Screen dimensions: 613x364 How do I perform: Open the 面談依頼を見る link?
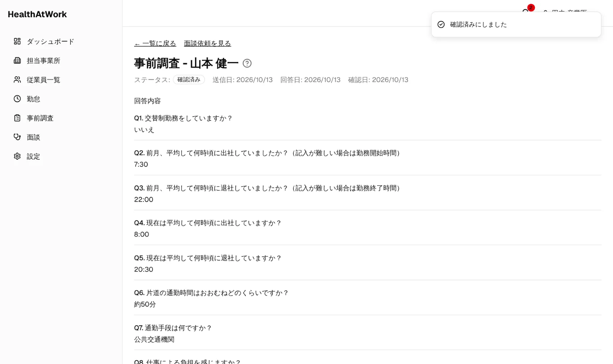[x=207, y=44]
